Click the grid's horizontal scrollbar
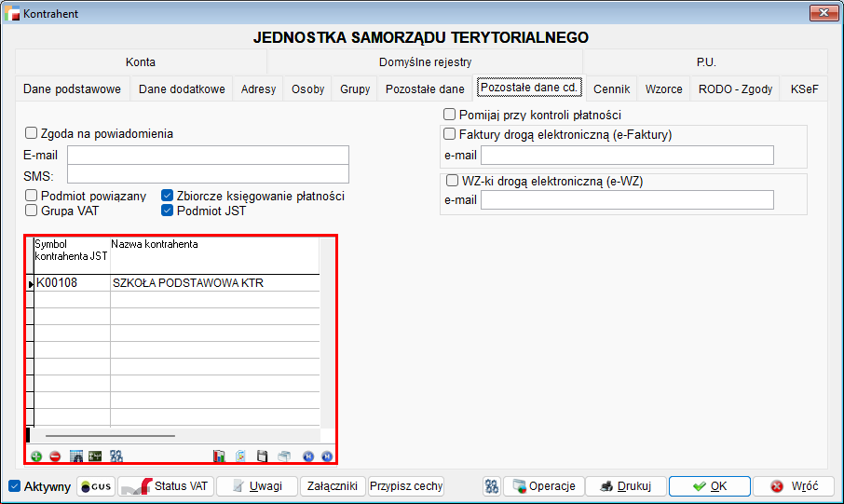844x504 pixels. pyautogui.click(x=110, y=435)
